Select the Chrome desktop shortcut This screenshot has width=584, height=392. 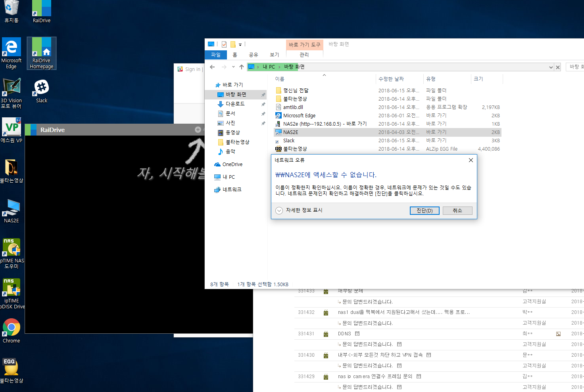[x=12, y=331]
